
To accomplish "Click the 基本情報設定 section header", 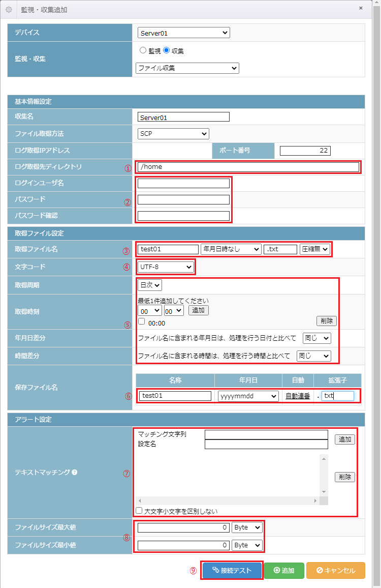I will pos(186,102).
